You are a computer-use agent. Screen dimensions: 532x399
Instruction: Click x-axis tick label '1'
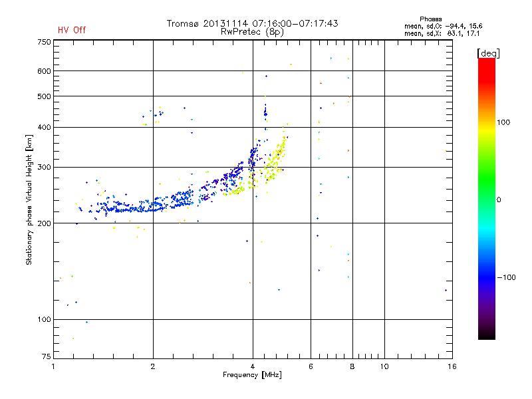click(53, 366)
